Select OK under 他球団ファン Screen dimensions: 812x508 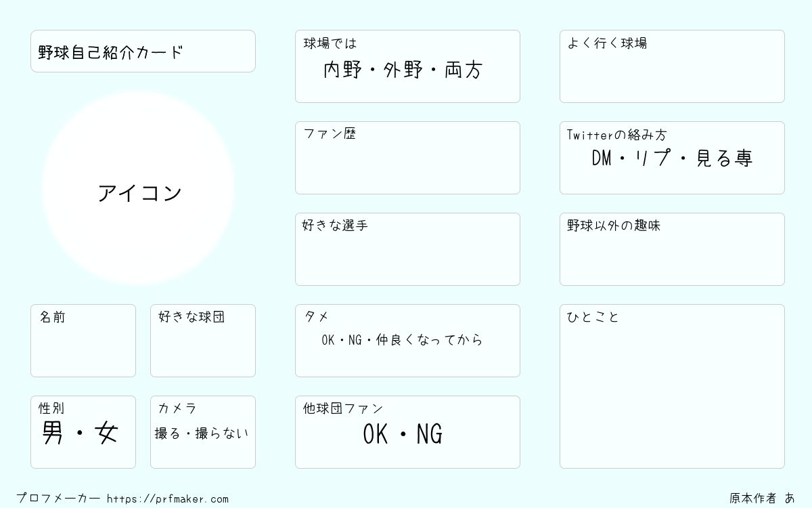coord(376,434)
